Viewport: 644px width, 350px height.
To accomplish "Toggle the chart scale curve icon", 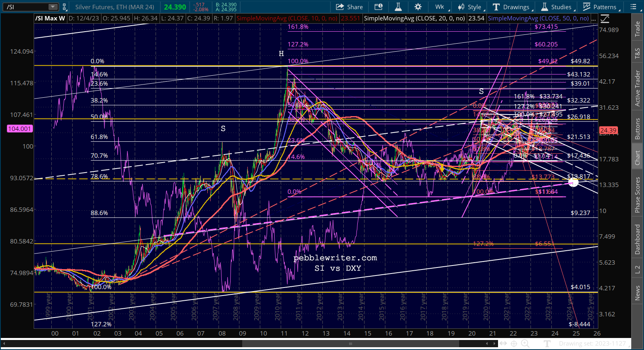I will (605, 18).
